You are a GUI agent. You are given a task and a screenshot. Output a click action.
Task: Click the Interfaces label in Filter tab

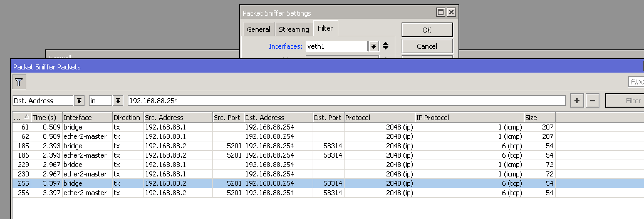click(x=285, y=46)
